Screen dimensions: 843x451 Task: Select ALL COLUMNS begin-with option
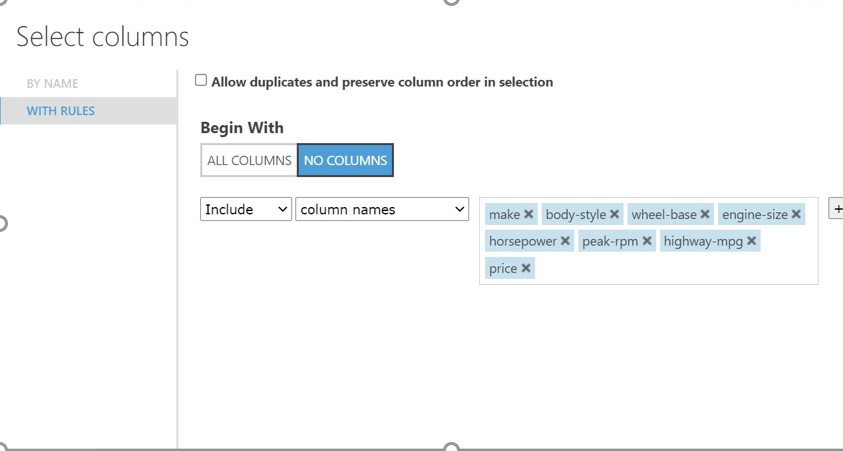click(x=249, y=160)
